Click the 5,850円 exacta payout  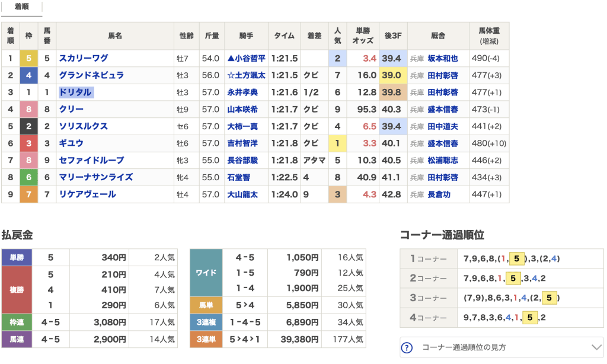[x=302, y=305]
